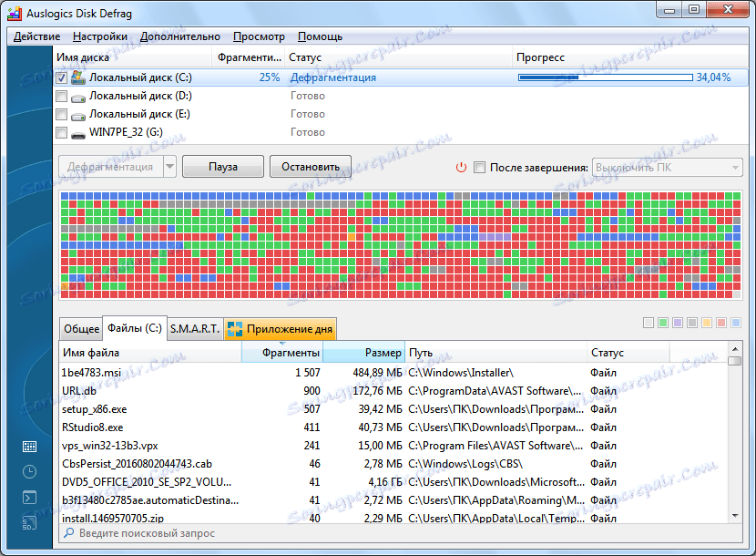Click the Приложение дня tab icon
756x556 pixels.
[235, 329]
